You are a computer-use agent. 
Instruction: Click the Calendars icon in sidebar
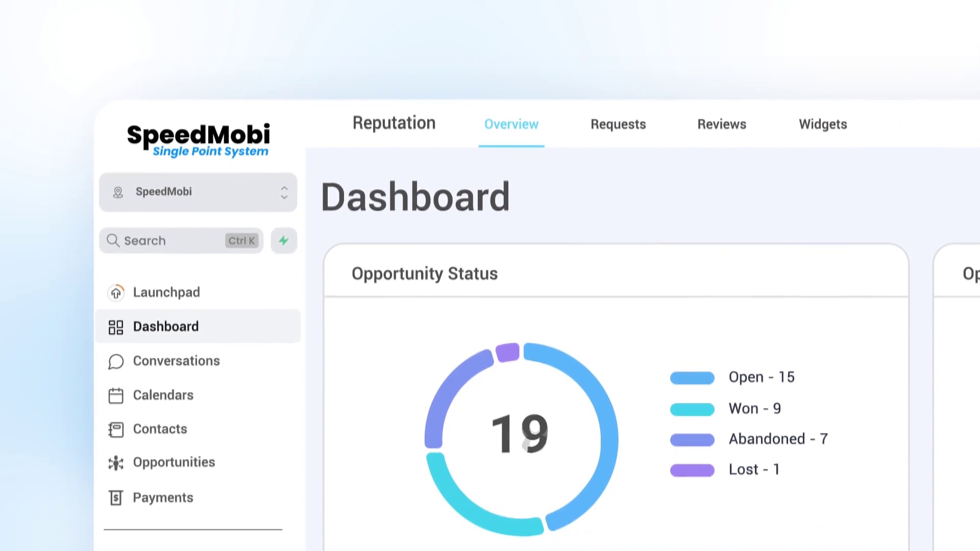tap(116, 395)
